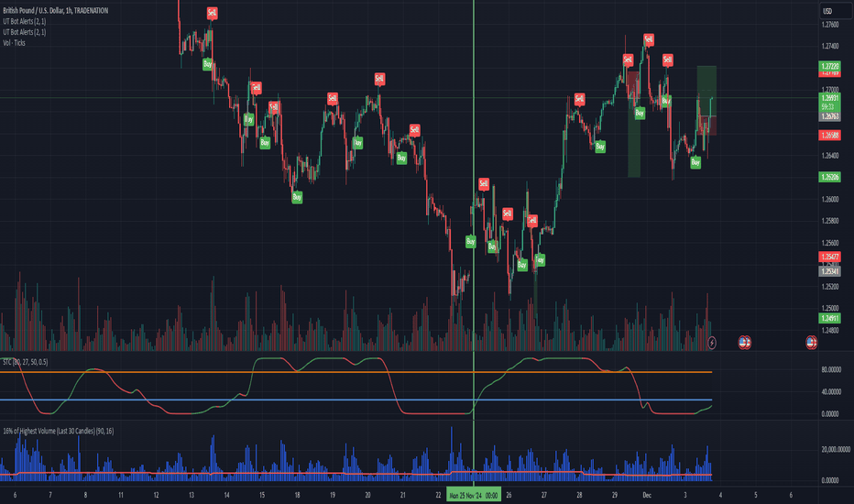The width and height of the screenshot is (854, 504).
Task: Select the Sell marker at the Nov 13 chart top
Action: point(212,13)
